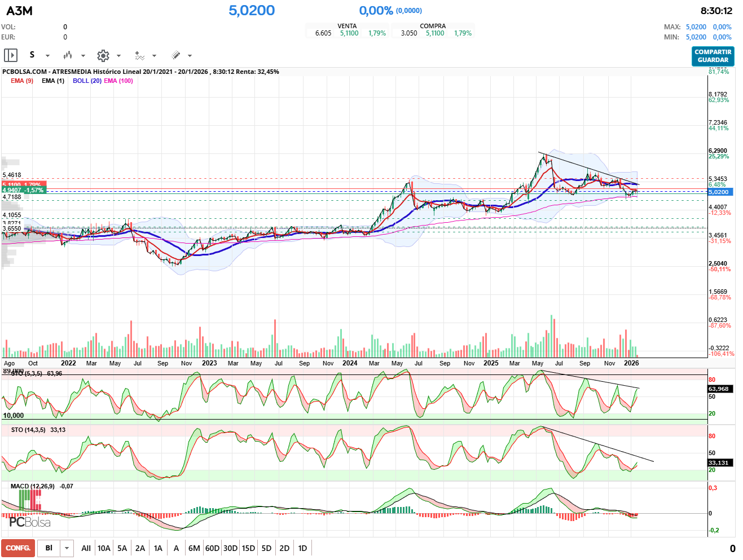Toggle the side panel icon
The height and width of the screenshot is (560, 743).
(11, 55)
